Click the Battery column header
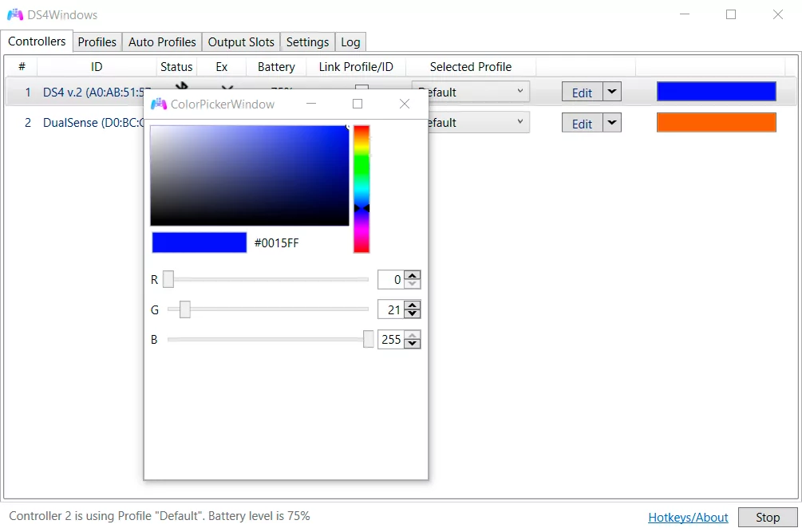This screenshot has width=802, height=532. click(276, 66)
